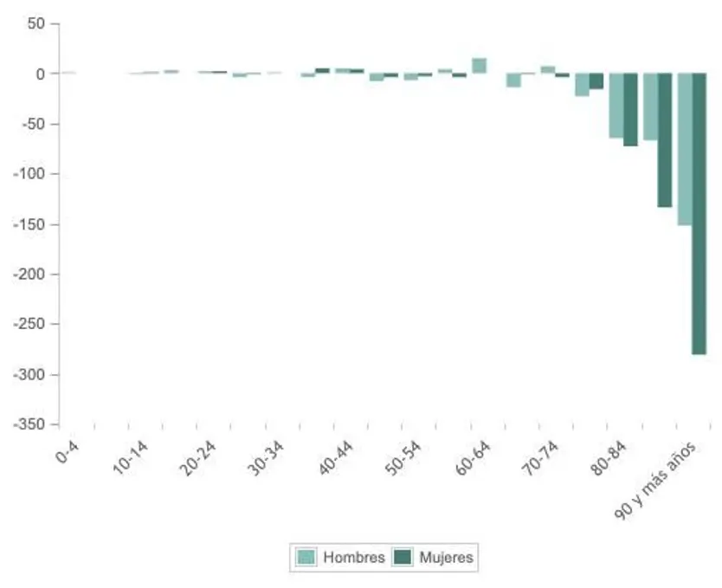Click the Hombres light green legend swatch
Image resolution: width=722 pixels, height=588 pixels.
pyautogui.click(x=306, y=557)
